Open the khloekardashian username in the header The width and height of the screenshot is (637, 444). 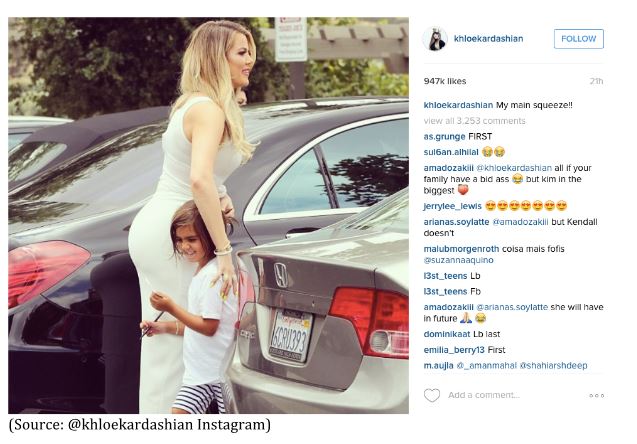[x=488, y=39]
